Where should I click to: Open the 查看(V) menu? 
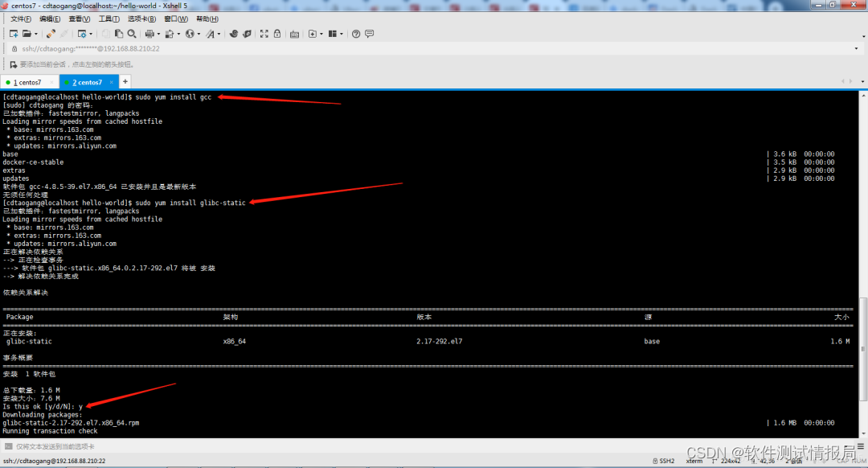[79, 18]
